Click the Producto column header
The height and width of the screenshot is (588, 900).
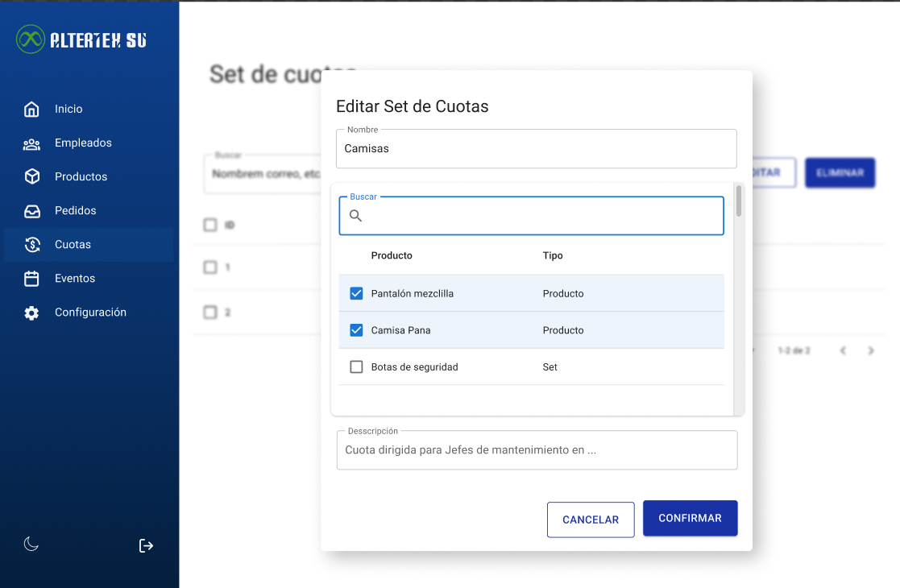click(x=392, y=255)
